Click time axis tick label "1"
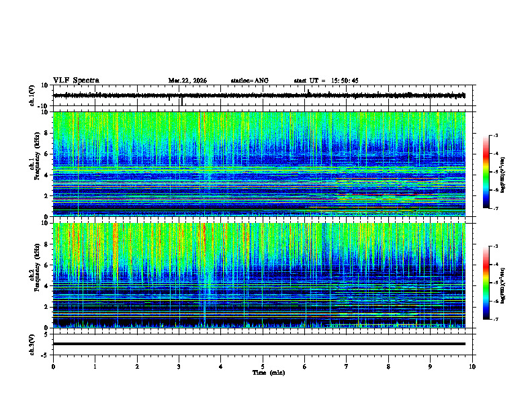532x411 pixels. coord(95,367)
